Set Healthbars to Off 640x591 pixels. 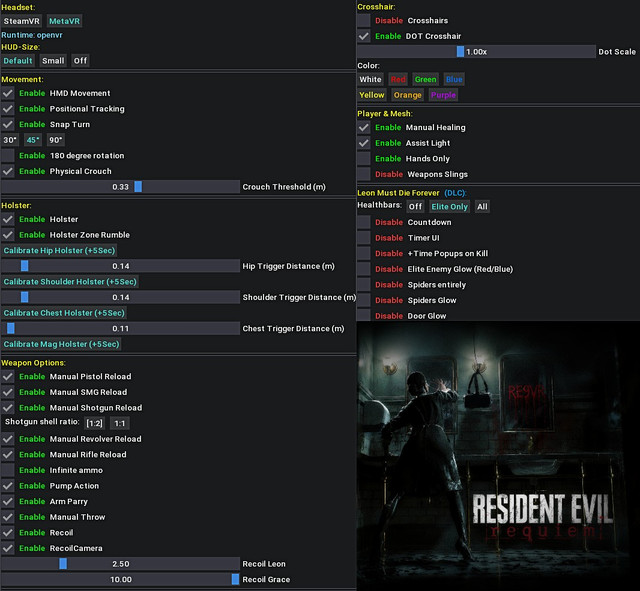[x=415, y=207]
